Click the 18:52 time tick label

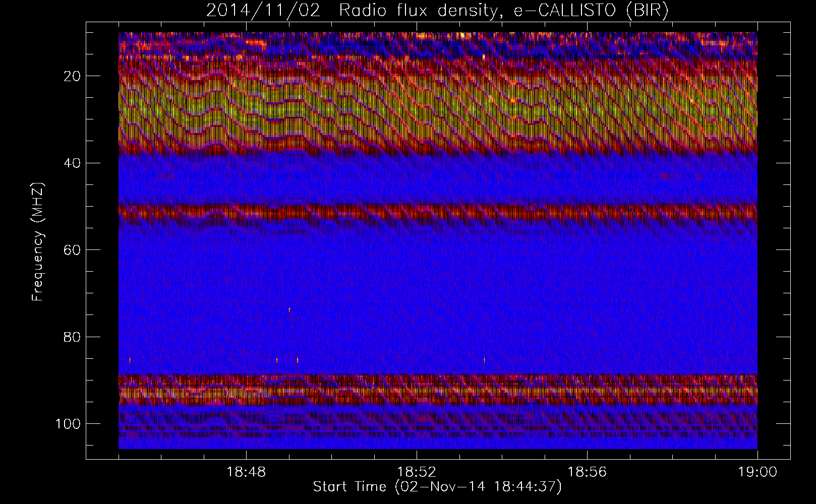pos(417,472)
